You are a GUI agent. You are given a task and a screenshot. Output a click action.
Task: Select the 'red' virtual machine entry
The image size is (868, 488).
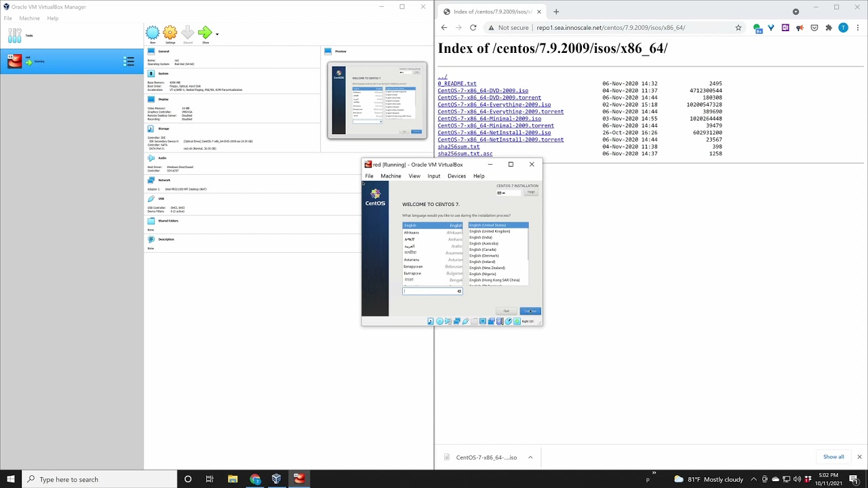pos(71,61)
